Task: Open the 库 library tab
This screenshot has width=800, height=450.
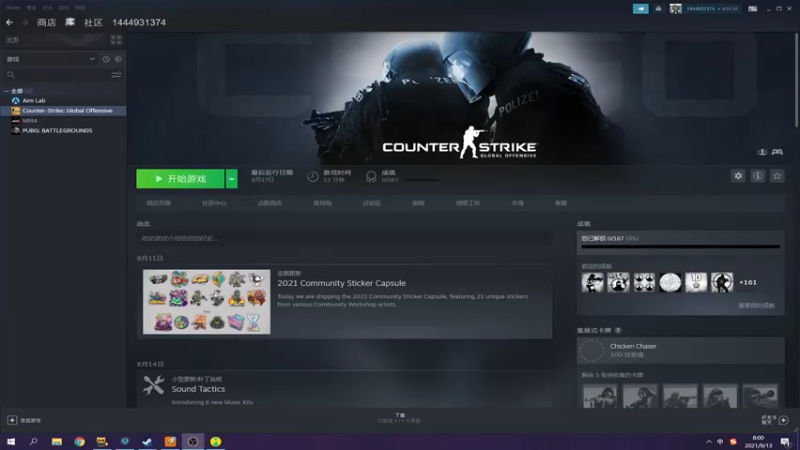Action: pyautogui.click(x=70, y=22)
